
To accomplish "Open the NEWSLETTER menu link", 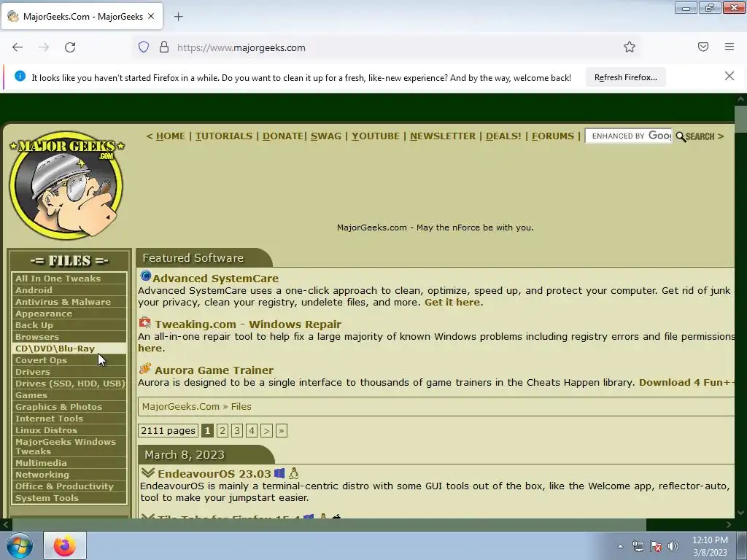I will click(443, 136).
